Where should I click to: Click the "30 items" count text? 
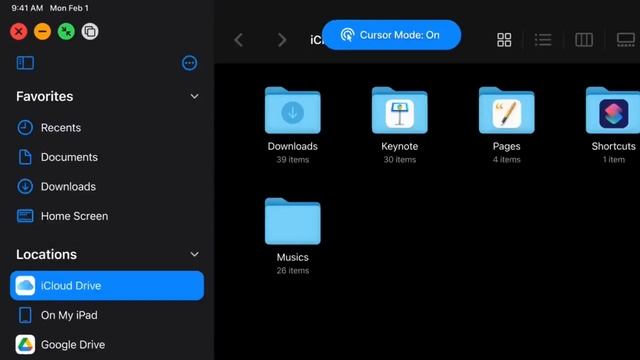[400, 160]
